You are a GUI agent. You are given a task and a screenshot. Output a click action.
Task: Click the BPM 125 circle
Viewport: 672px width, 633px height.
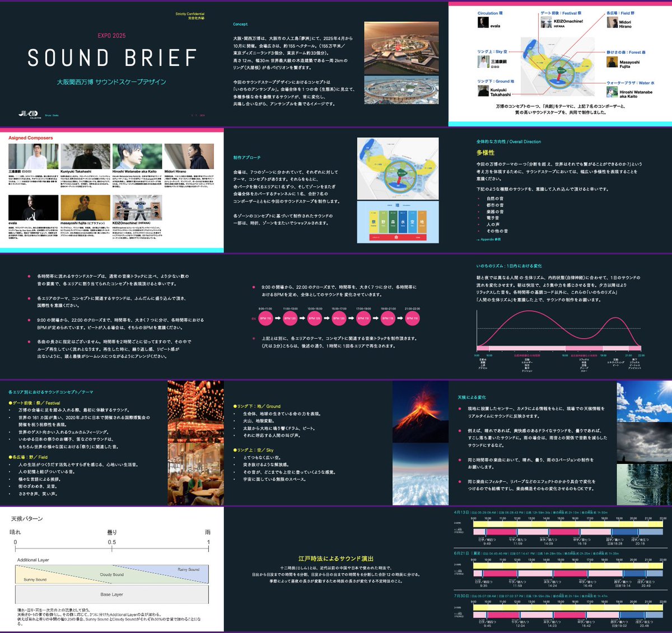(314, 318)
